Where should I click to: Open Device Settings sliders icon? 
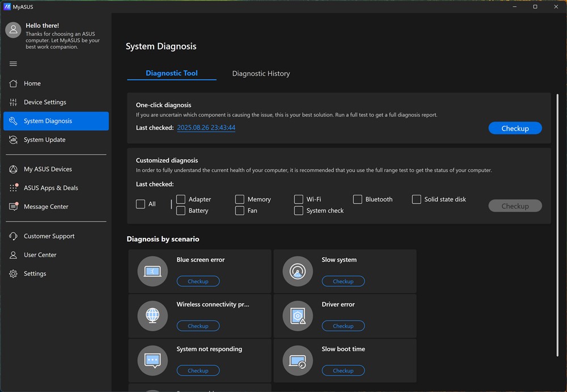[14, 102]
